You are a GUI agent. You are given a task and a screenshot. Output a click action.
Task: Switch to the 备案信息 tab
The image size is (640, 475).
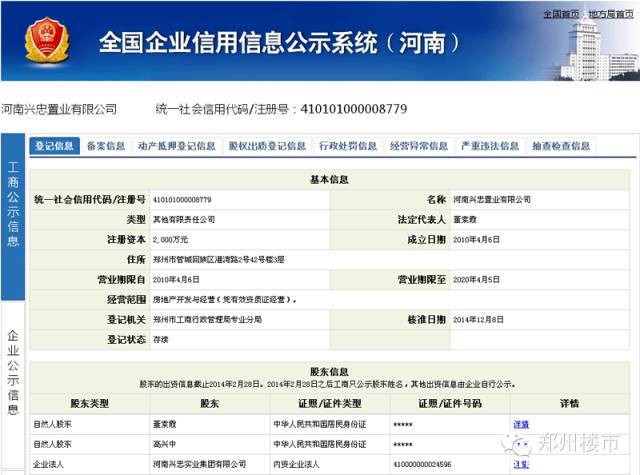[106, 146]
